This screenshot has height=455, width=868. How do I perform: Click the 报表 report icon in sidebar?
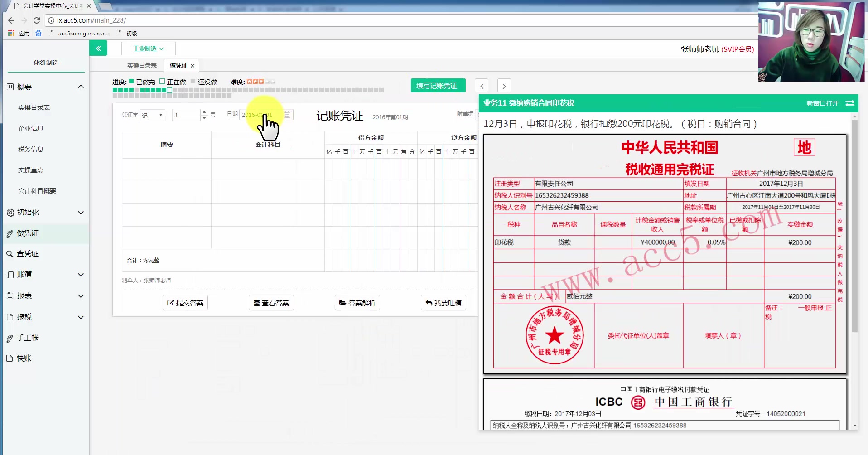point(9,295)
